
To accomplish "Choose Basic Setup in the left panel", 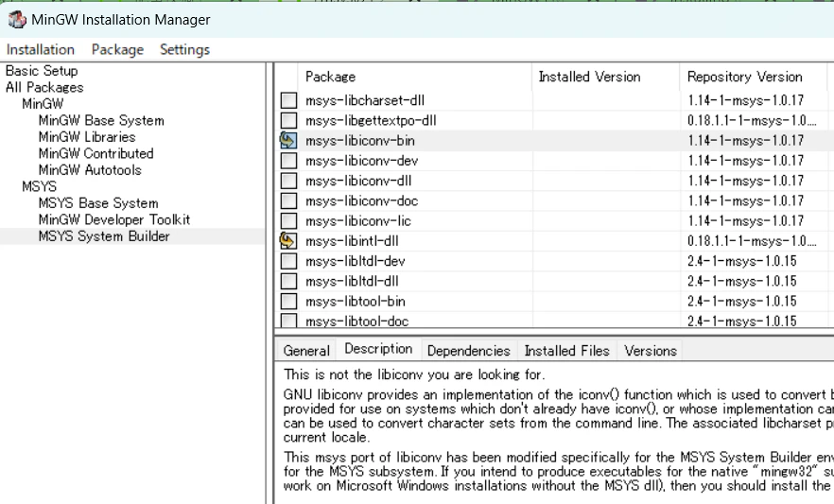I will click(x=42, y=71).
